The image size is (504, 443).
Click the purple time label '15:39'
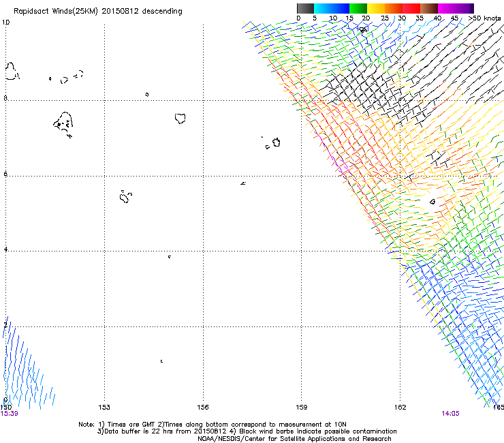click(x=10, y=414)
